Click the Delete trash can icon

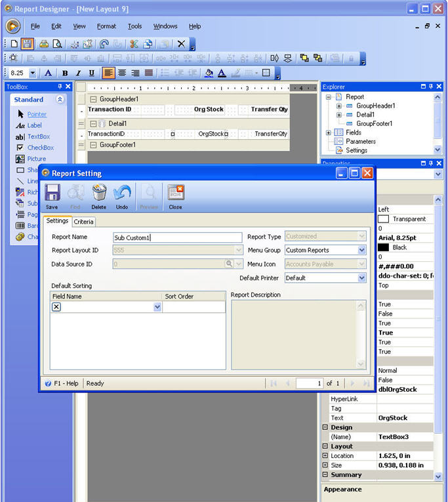tap(99, 196)
